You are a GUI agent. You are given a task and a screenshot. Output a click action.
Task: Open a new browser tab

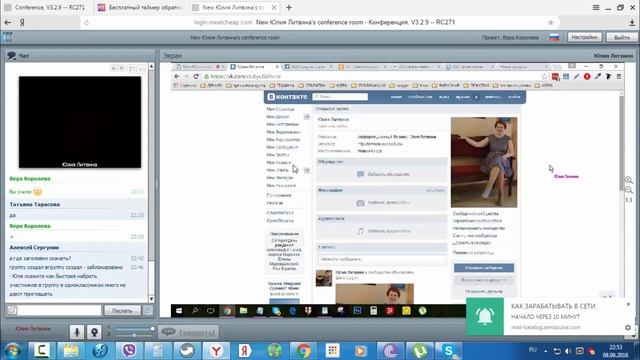tap(289, 7)
